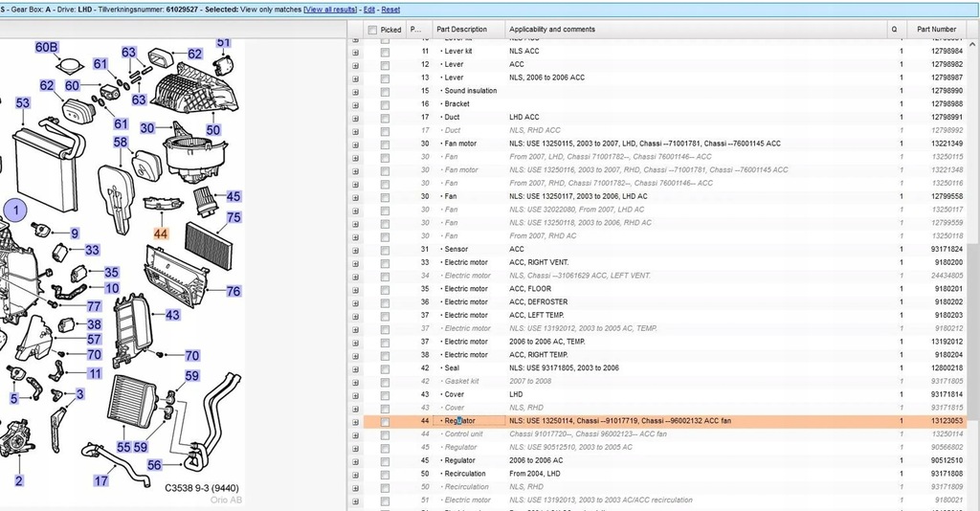Viewport: 980px width, 511px height.
Task: Click callout 45 next to the regulator part
Action: pyautogui.click(x=234, y=196)
